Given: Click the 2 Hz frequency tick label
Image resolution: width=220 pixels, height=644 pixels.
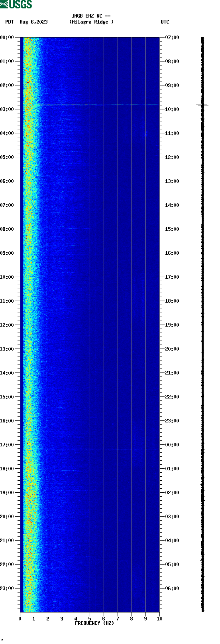Looking at the screenshot, I should (48, 619).
